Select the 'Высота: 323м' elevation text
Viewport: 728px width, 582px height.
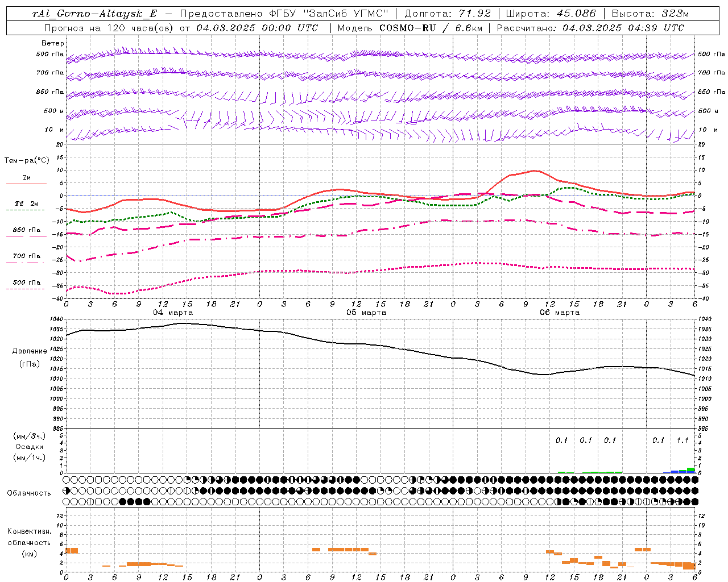[x=650, y=14]
